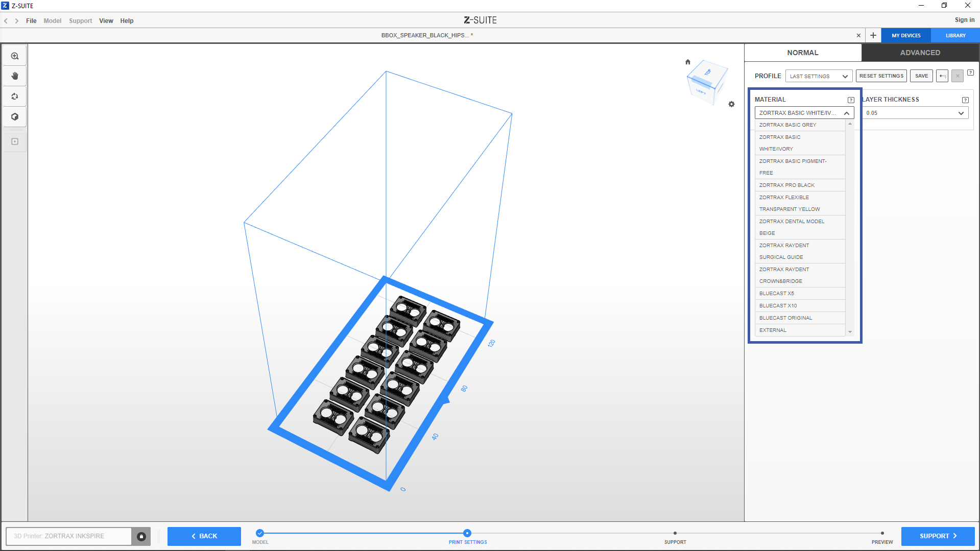Open the Layer Thickness dropdown
980x551 pixels.
(x=915, y=113)
